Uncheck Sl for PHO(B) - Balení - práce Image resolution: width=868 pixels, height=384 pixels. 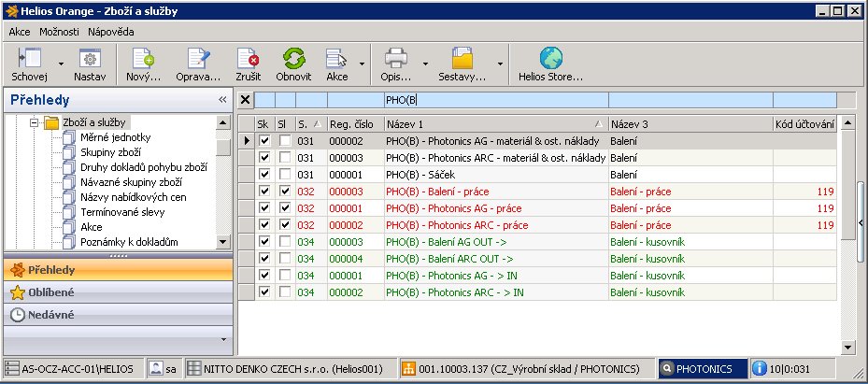point(285,192)
